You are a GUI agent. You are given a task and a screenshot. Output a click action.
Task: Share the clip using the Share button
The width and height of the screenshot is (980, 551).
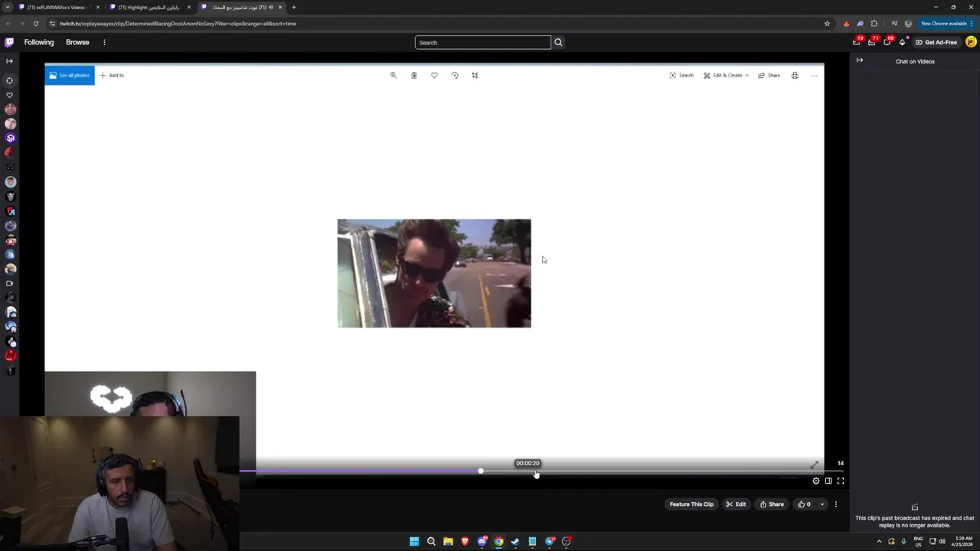pos(772,504)
